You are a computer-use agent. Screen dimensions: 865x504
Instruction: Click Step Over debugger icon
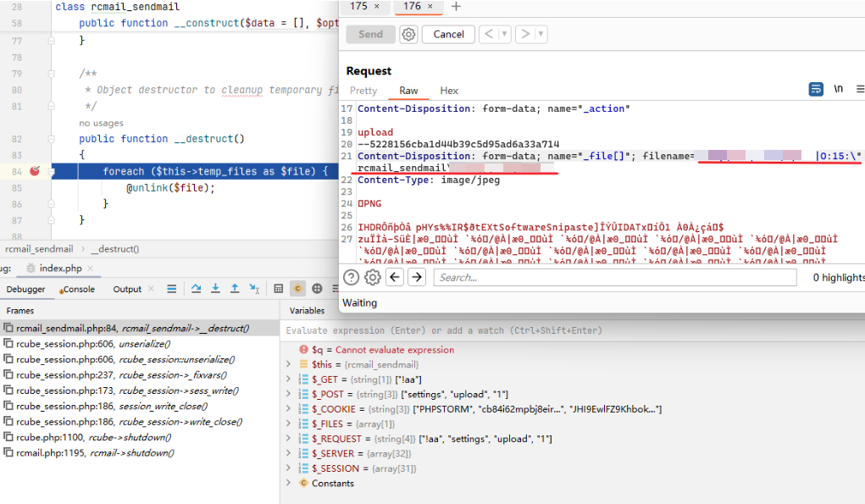pyautogui.click(x=196, y=288)
